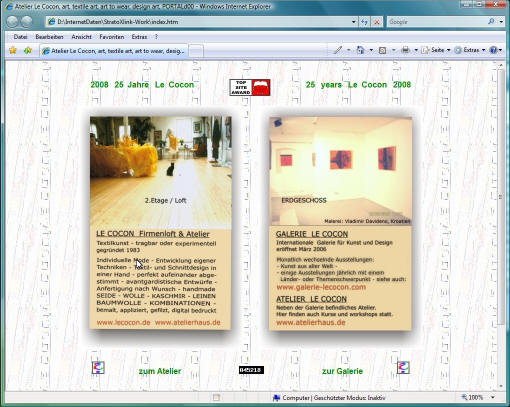Click the page icon in the address bar
510x407 pixels.
click(51, 22)
